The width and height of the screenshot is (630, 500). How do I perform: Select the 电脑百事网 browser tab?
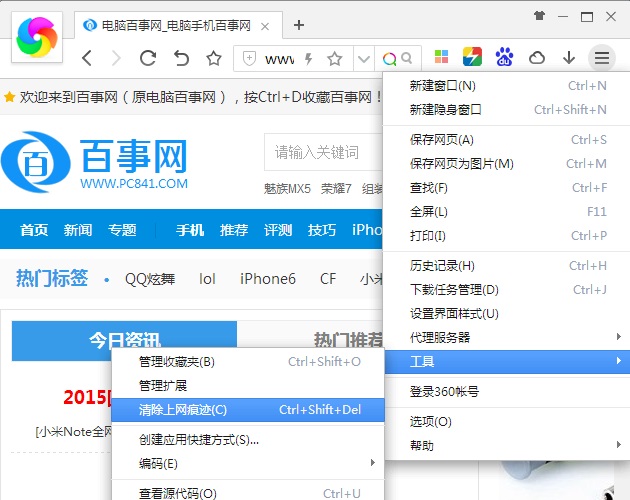(x=178, y=25)
